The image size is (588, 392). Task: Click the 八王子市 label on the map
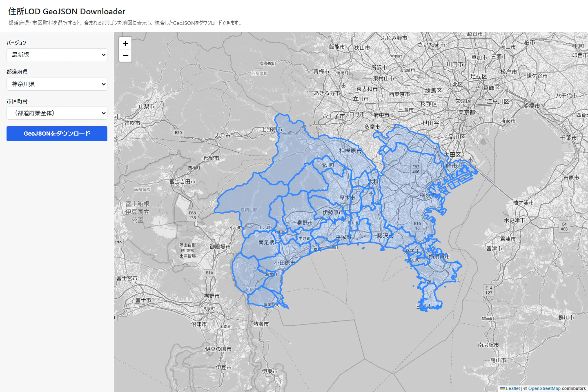coord(334,116)
